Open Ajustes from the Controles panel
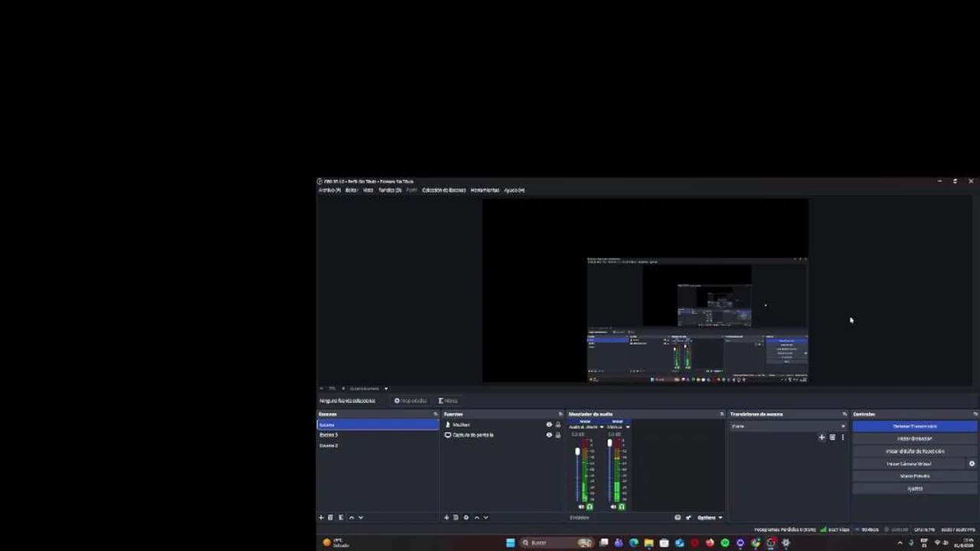The width and height of the screenshot is (980, 551). point(915,488)
